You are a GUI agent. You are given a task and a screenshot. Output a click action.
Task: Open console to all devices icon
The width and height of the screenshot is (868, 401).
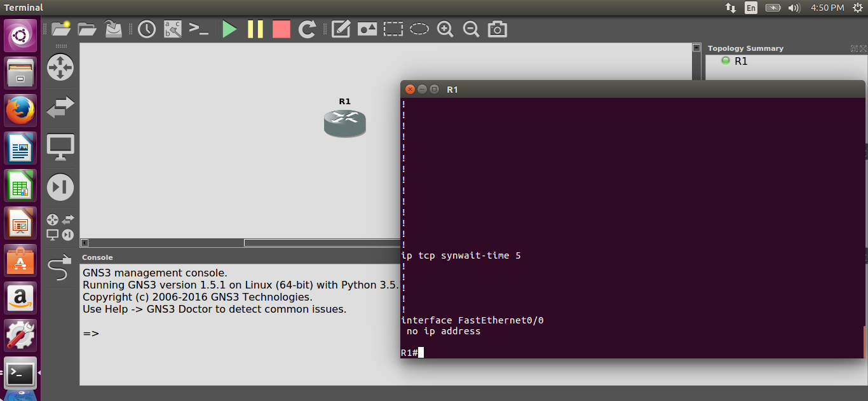(x=199, y=29)
